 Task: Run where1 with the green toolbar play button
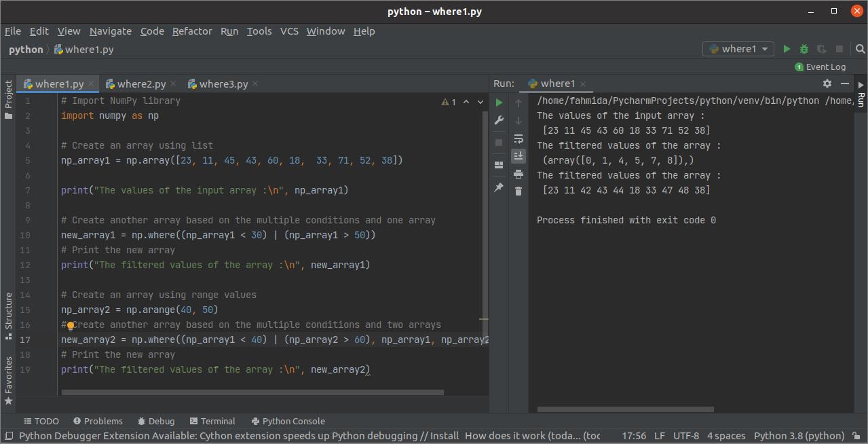(x=787, y=49)
